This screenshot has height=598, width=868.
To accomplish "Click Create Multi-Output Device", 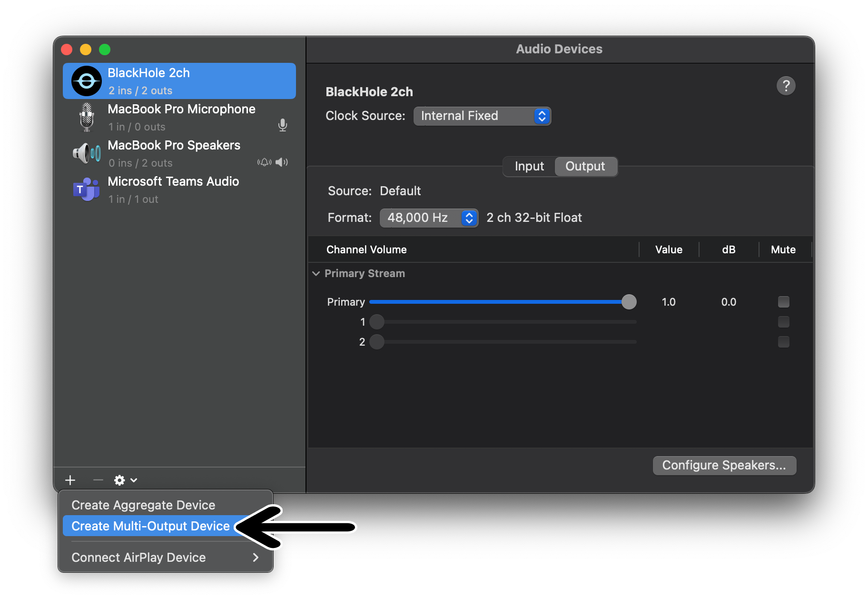I will click(150, 526).
